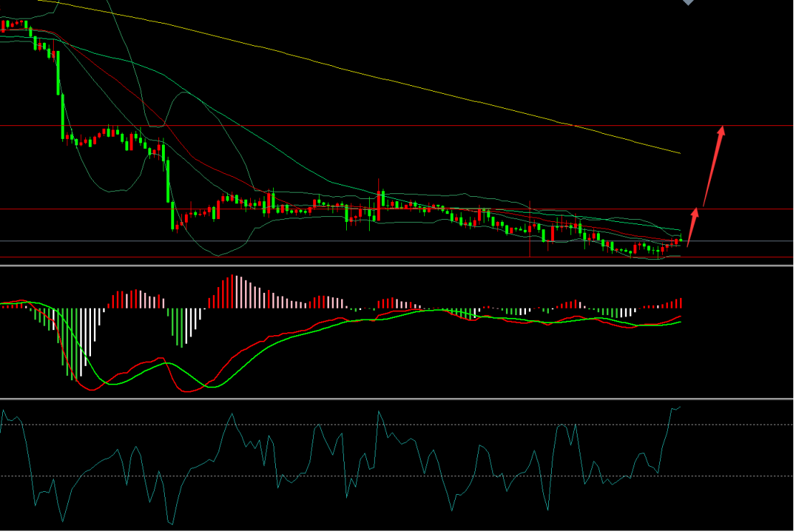The height and width of the screenshot is (532, 794).
Task: Select the upper dotted oscillator level line
Action: 396,425
